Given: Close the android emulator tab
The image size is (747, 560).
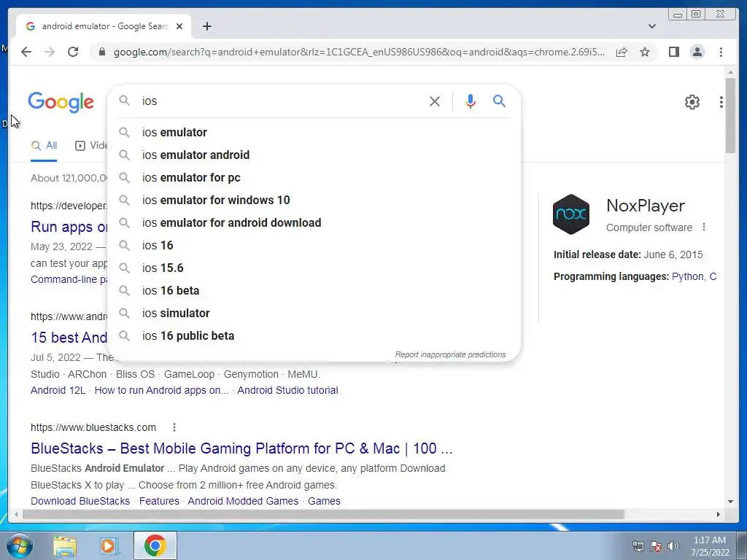Looking at the screenshot, I should [179, 26].
